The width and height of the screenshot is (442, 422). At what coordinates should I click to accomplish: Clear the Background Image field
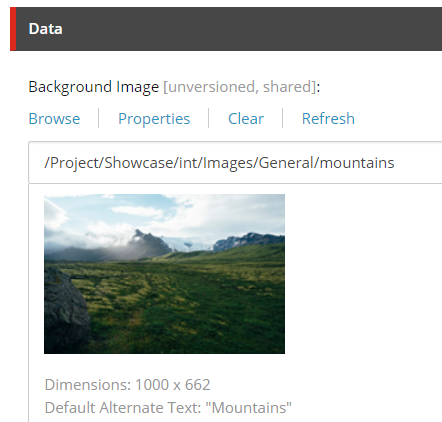(x=246, y=119)
